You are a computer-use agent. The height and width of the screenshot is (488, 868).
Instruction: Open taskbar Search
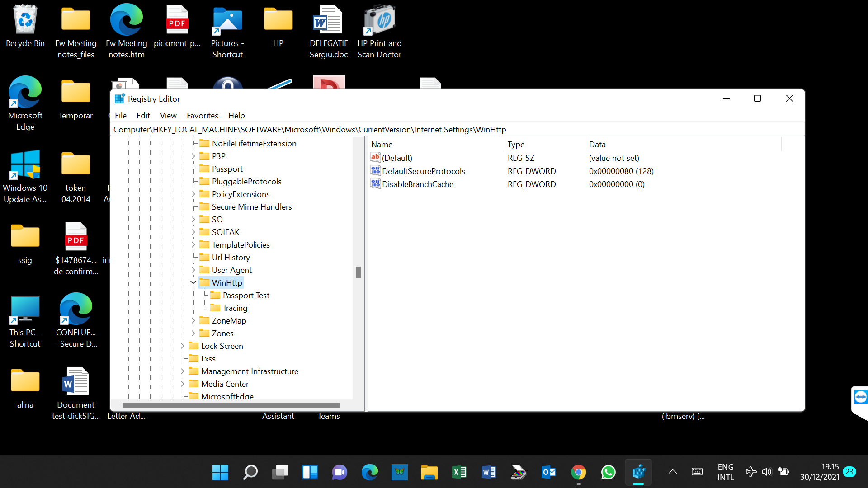click(x=250, y=472)
